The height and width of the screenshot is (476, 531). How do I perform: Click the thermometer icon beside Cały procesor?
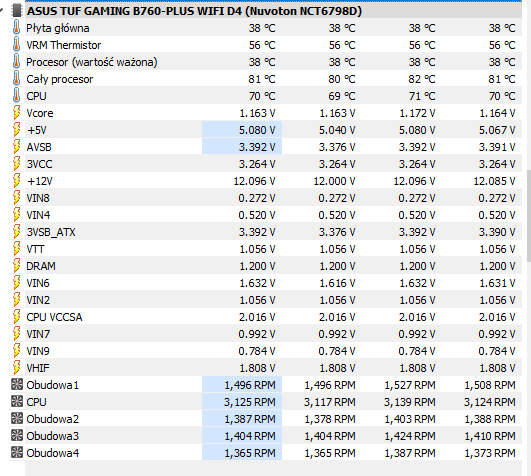pos(16,79)
